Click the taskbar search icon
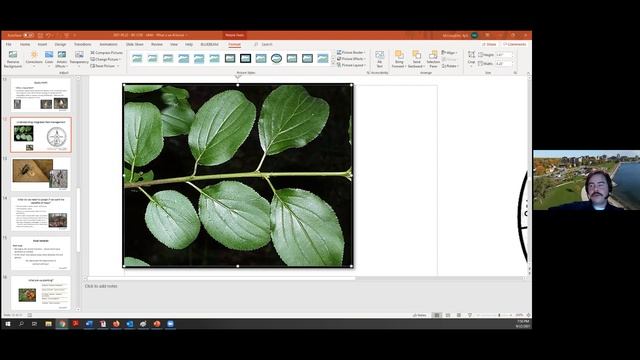Viewport: 640px width, 360px height. [21, 324]
